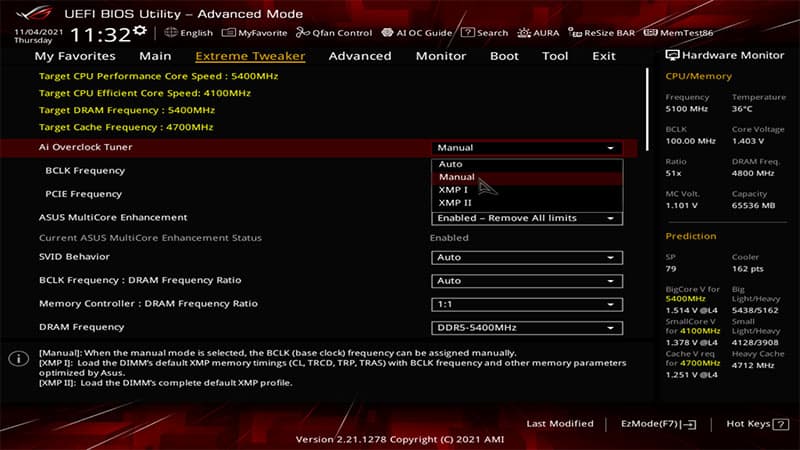Select the Ai Overclock Tuner label
The width and height of the screenshot is (800, 450).
pos(86,147)
